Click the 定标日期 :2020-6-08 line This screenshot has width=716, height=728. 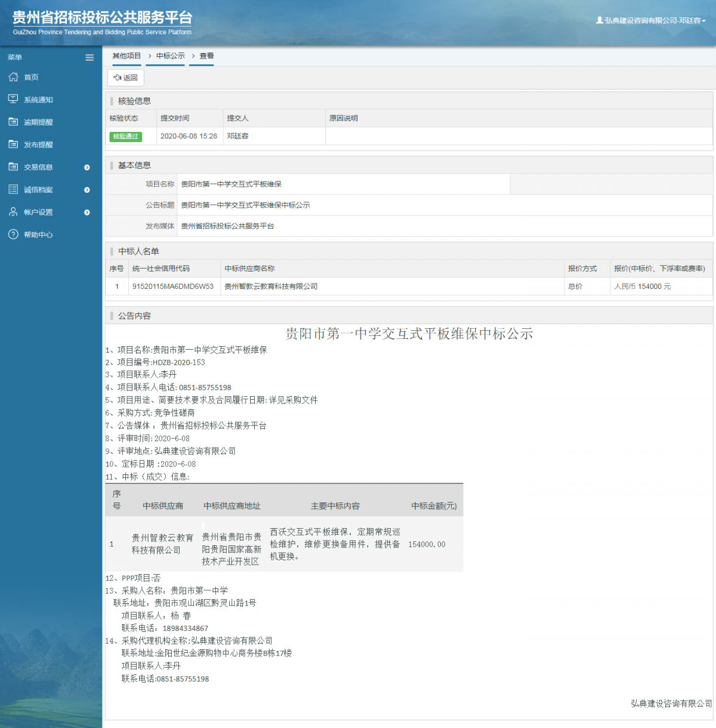150,464
